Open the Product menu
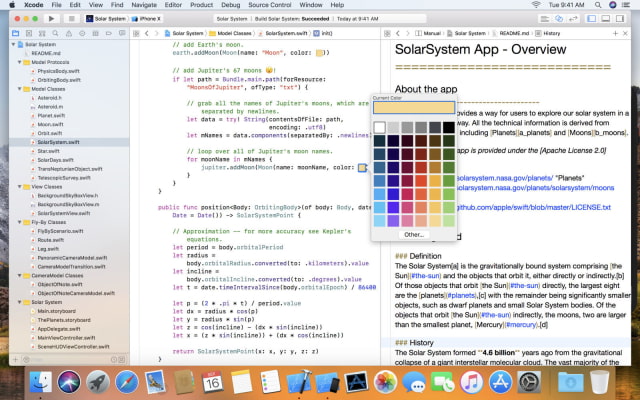 202,5
